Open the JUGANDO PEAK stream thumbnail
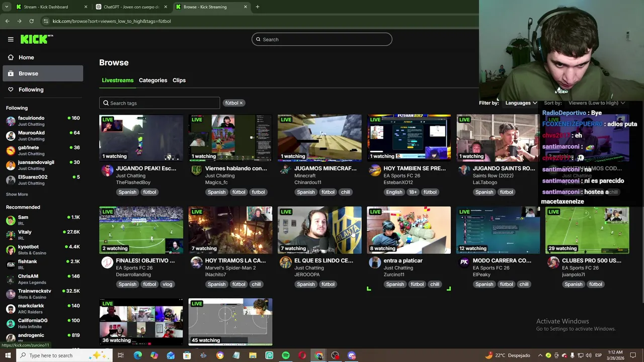This screenshot has height=362, width=644. coord(141,138)
